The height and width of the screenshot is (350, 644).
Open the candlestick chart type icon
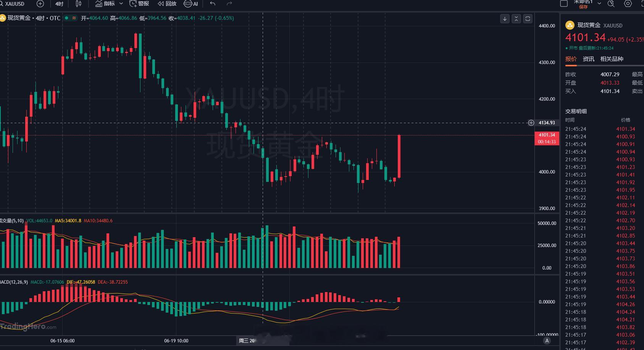tap(79, 4)
